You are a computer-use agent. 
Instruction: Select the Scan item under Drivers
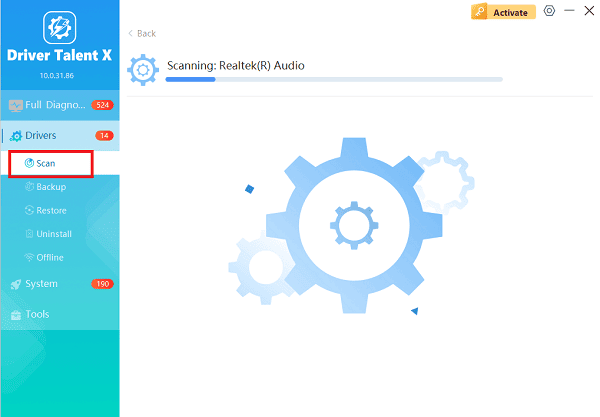(x=45, y=162)
